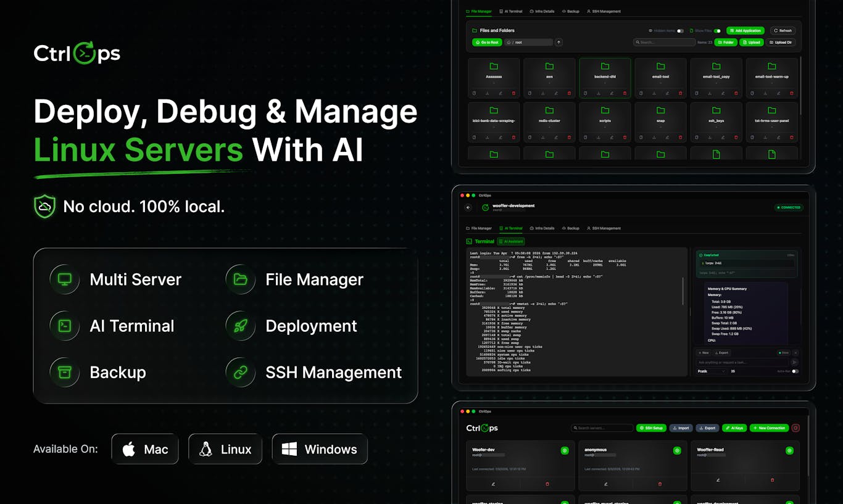The width and height of the screenshot is (843, 504).
Task: Open the Aaaaaaaa folder
Action: pos(494,78)
